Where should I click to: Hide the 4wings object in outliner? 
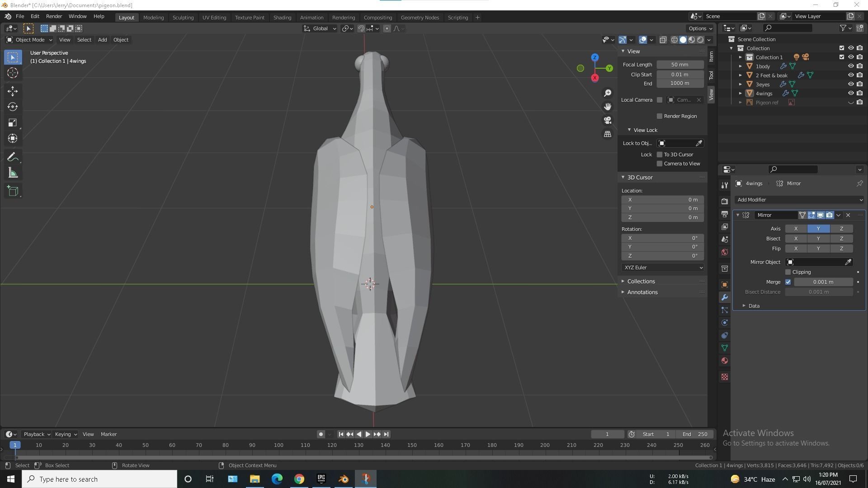pyautogui.click(x=850, y=94)
